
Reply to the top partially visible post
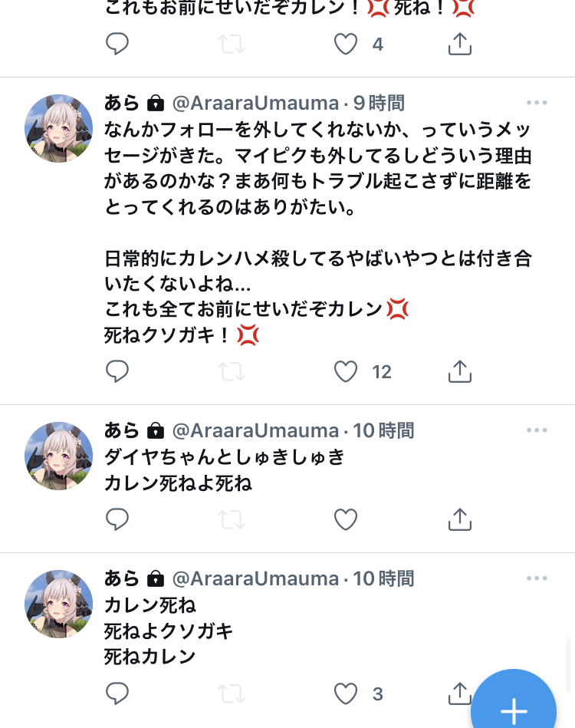point(117,44)
